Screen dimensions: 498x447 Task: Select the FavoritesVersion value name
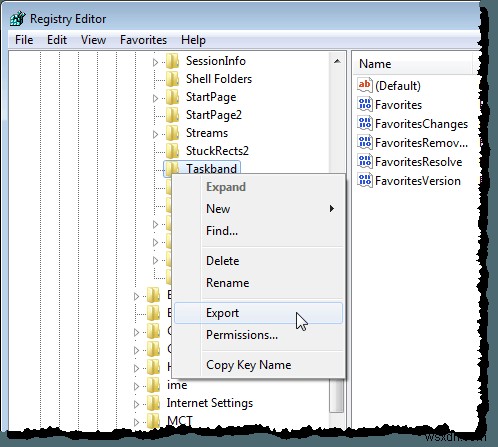[x=418, y=181]
